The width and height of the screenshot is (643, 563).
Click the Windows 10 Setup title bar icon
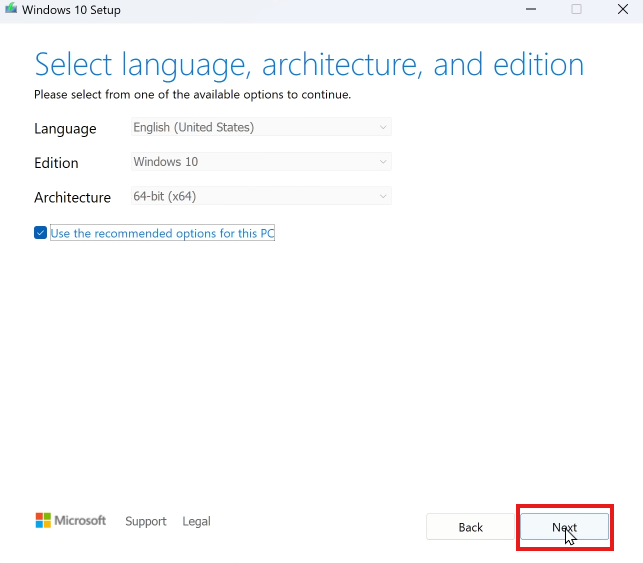11,9
